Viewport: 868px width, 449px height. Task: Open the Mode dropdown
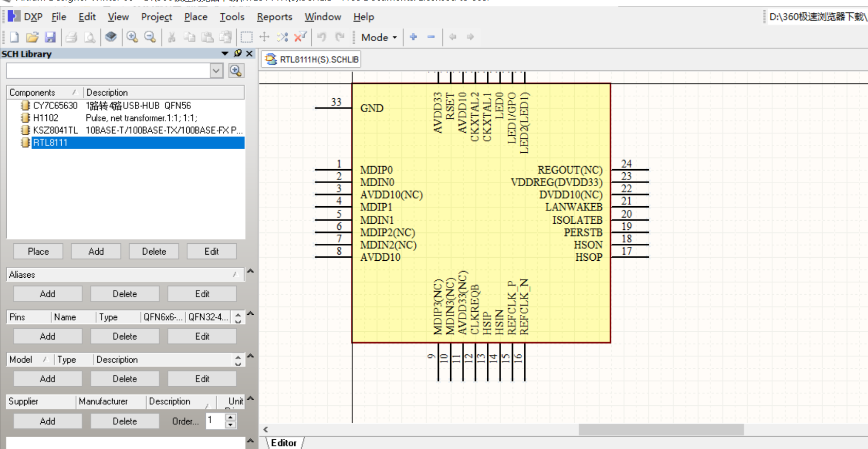pyautogui.click(x=379, y=37)
